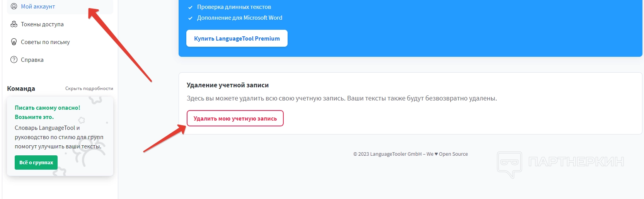Screen dimensions: 644x199
Task: Open Советы по письму text label
Action: click(x=45, y=42)
